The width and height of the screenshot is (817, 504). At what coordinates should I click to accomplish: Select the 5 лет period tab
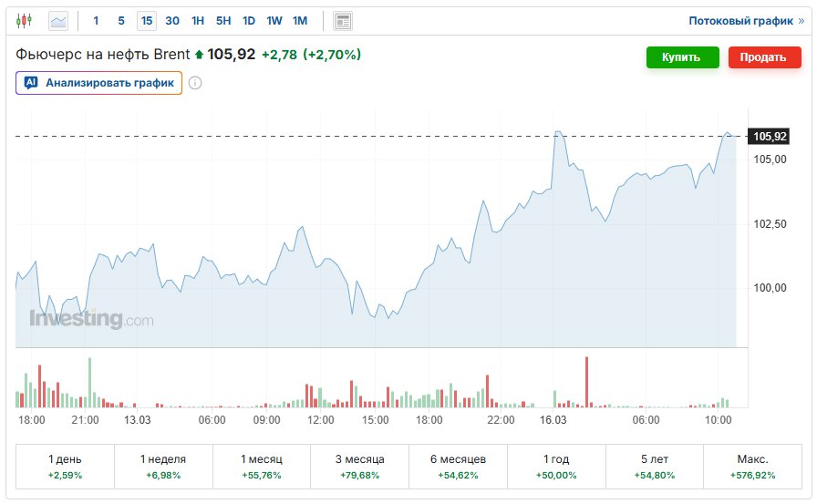654,467
